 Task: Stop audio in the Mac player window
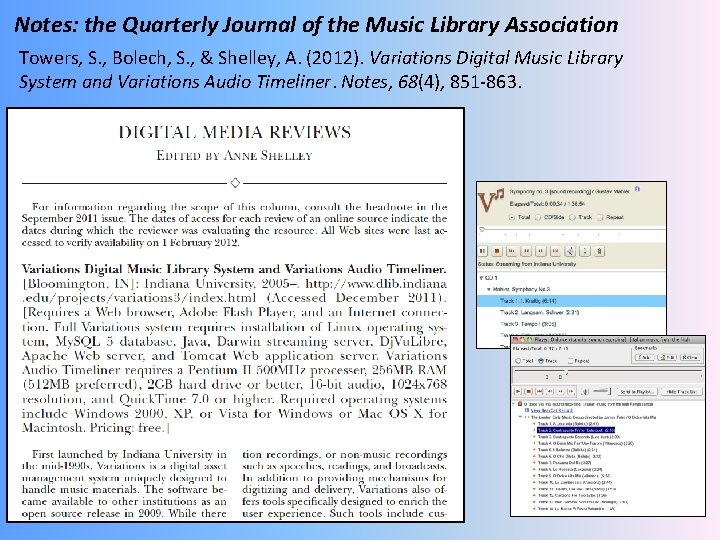[529, 391]
